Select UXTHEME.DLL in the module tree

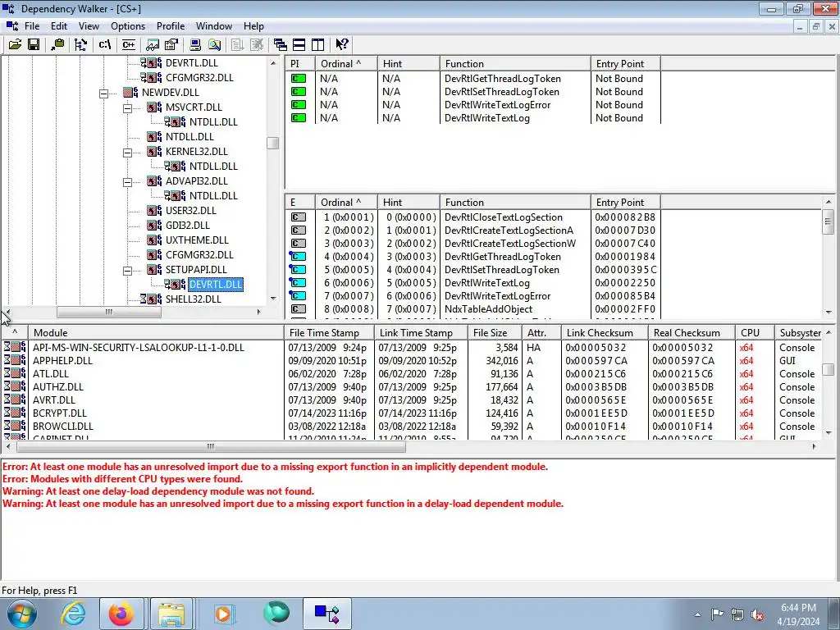point(197,240)
